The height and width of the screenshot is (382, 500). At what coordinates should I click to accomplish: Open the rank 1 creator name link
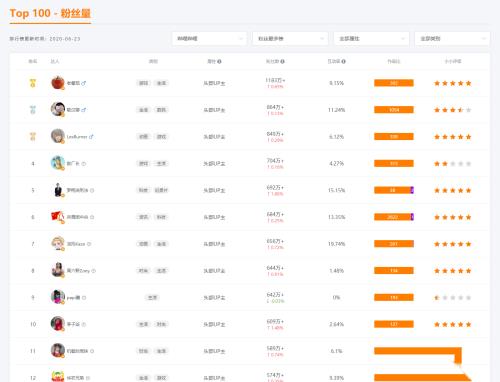(73, 83)
